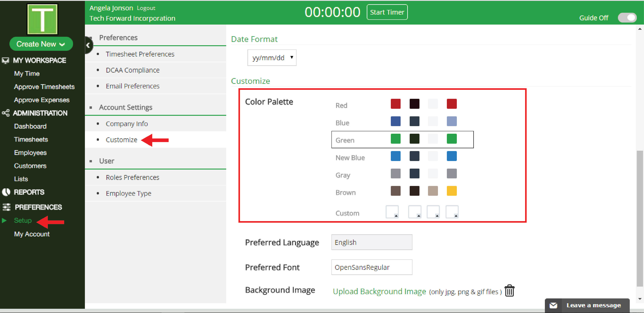Expand the Create New dropdown
This screenshot has width=644, height=313.
point(41,44)
